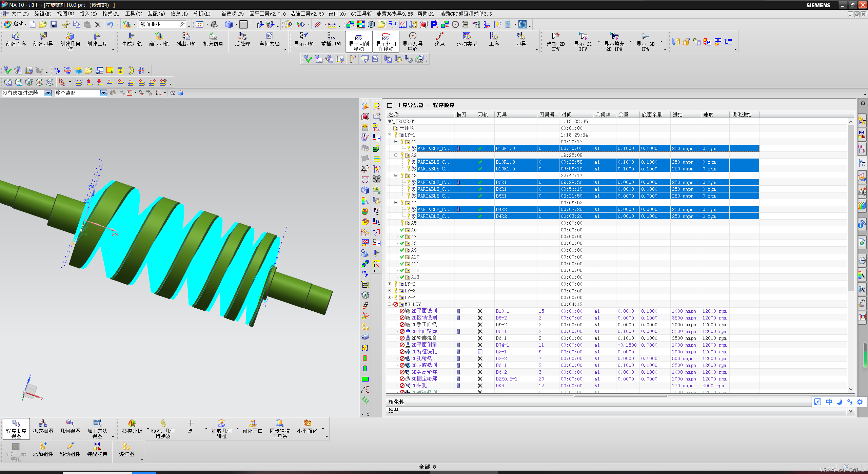The image size is (868, 474).
Task: Click the Undo arrow icon
Action: (110, 24)
